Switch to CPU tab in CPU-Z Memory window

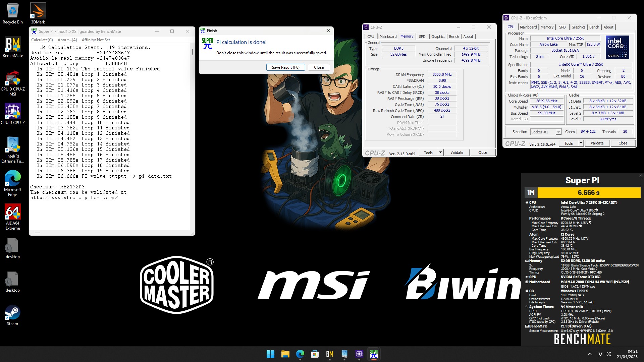pyautogui.click(x=371, y=37)
